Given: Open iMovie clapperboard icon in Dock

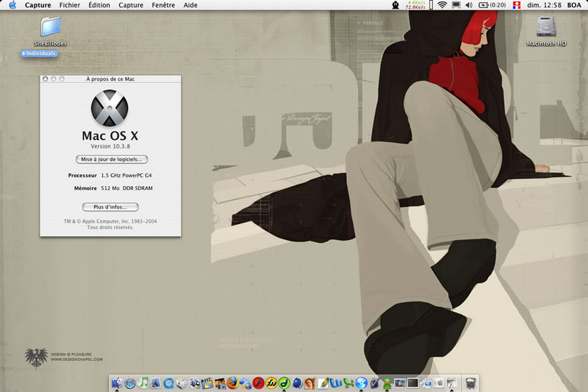Looking at the screenshot, I should tap(207, 383).
